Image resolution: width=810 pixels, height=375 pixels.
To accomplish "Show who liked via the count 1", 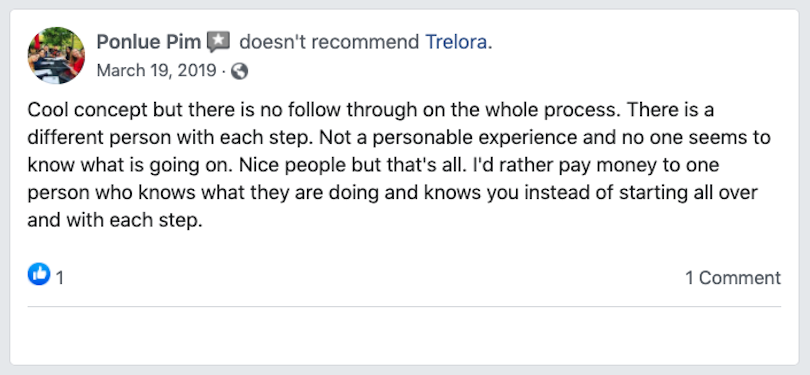I will pos(60,278).
